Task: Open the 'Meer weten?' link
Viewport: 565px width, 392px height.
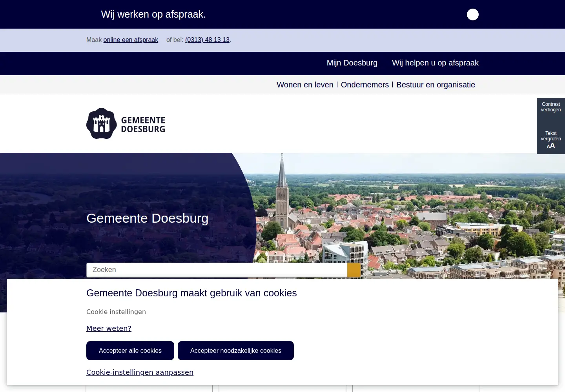Action: 109,328
